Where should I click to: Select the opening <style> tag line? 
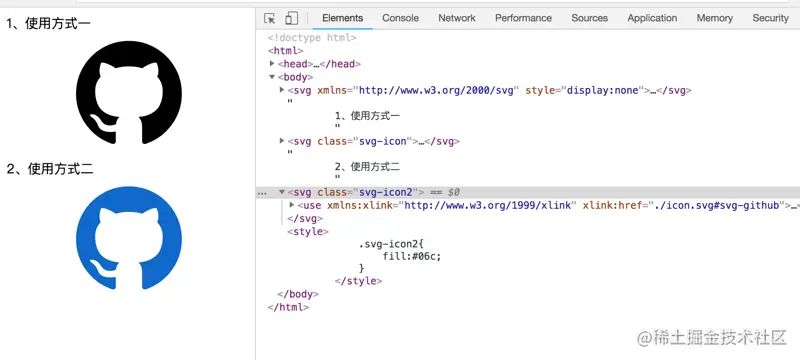click(x=308, y=232)
